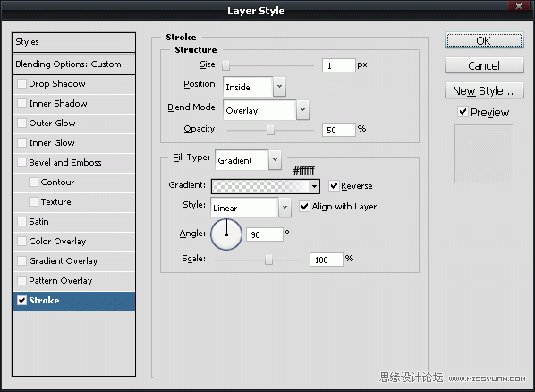Disable the Preview checkbox
Image resolution: width=535 pixels, height=392 pixels.
click(x=463, y=112)
